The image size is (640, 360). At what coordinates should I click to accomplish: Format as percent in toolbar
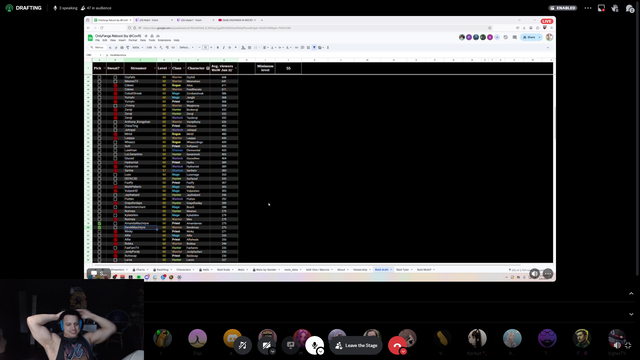(x=155, y=47)
